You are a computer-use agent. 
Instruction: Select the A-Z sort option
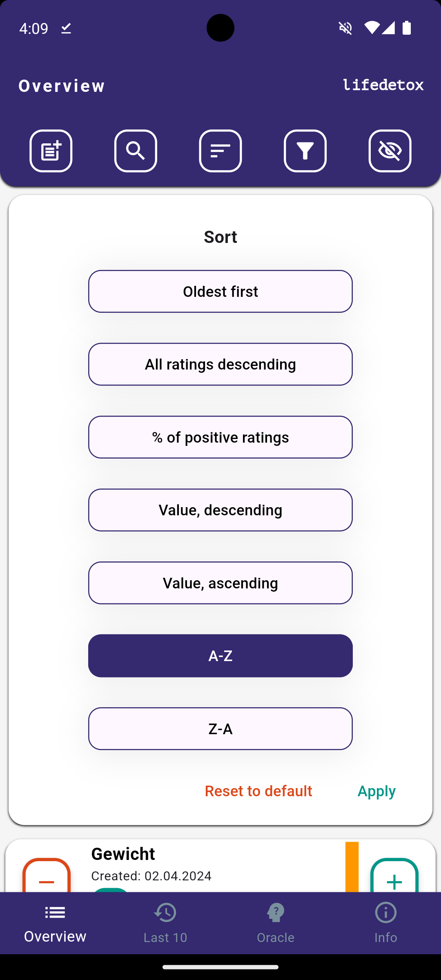(x=220, y=656)
